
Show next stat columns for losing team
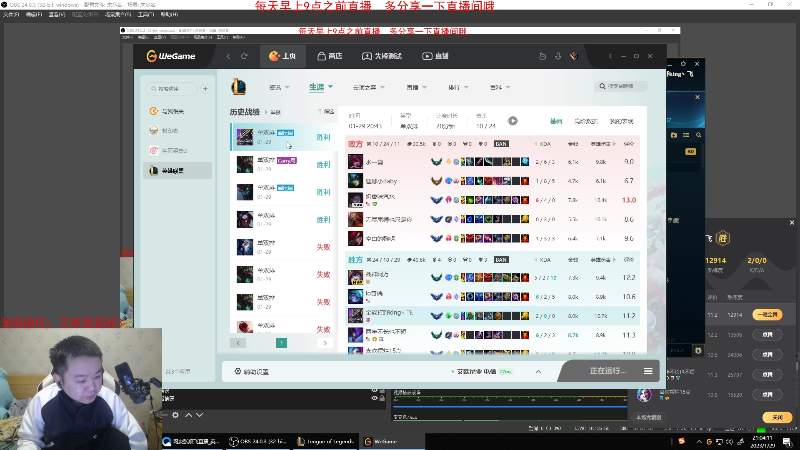(x=615, y=144)
